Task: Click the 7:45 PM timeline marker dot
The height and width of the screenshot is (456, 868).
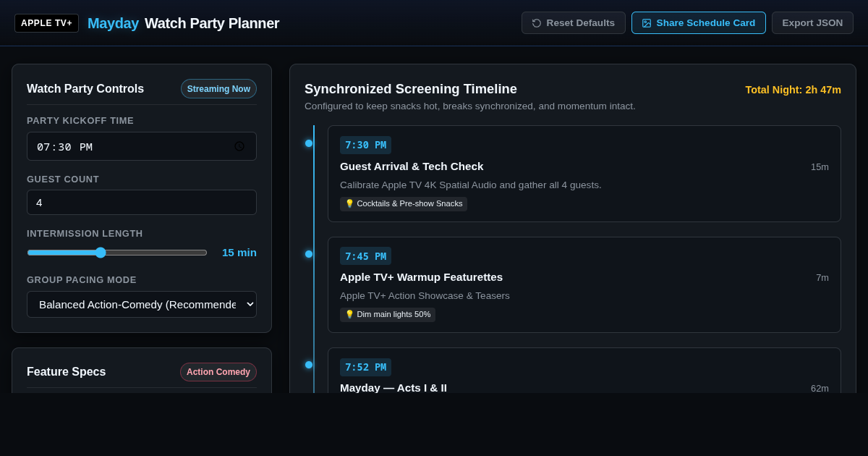Action: pos(309,254)
